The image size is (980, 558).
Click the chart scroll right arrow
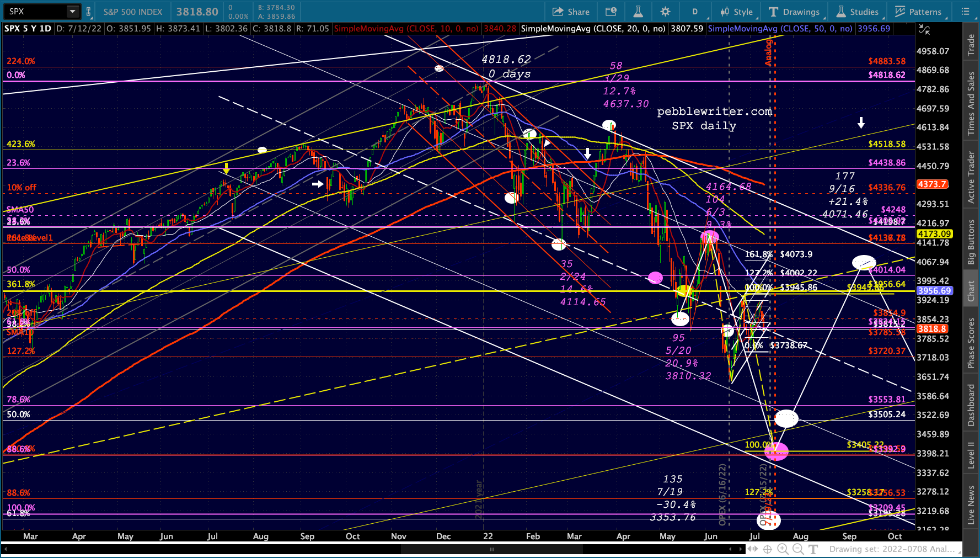(740, 549)
